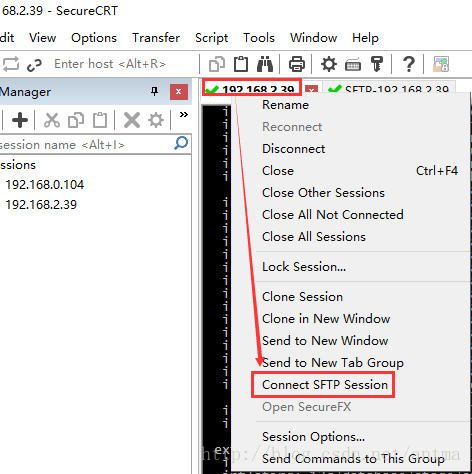472x474 pixels.
Task: Open the Options menu
Action: (94, 38)
